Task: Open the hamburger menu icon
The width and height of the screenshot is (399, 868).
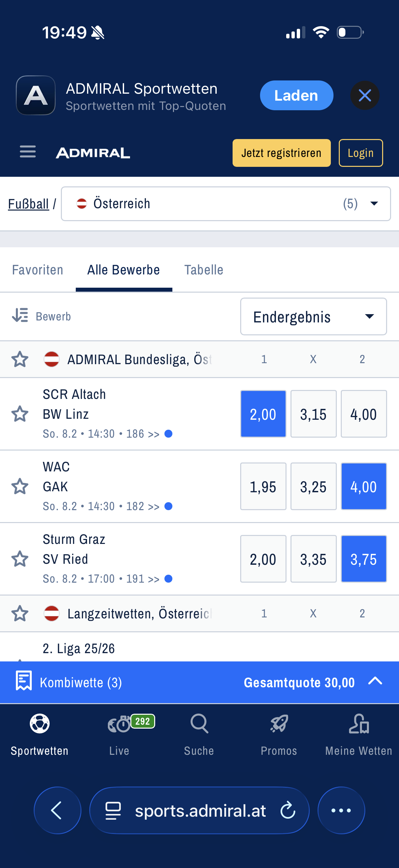Action: [x=27, y=152]
